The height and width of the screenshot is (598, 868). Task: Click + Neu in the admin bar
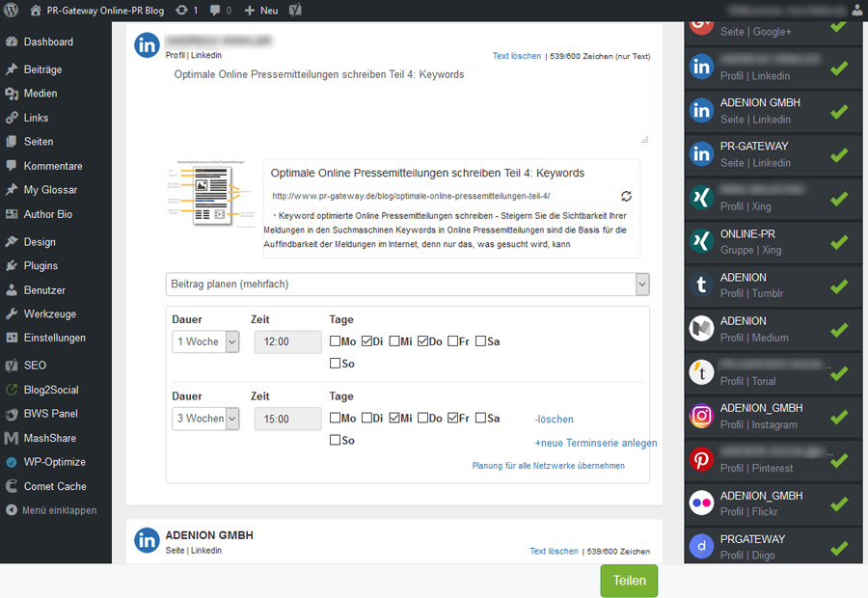(x=261, y=11)
